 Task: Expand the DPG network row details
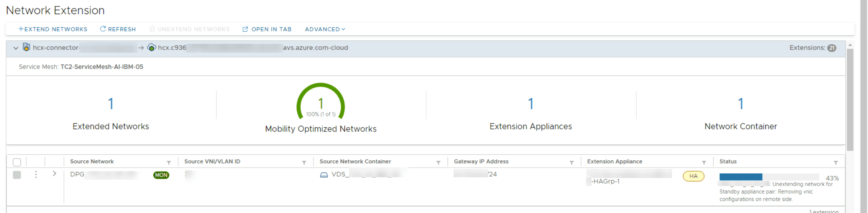(54, 174)
